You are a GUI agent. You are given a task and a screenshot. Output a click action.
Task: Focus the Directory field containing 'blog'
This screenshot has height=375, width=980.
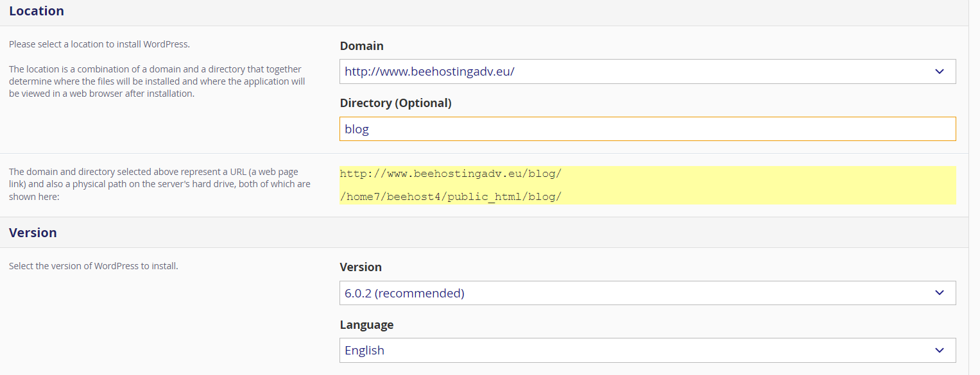tap(647, 129)
